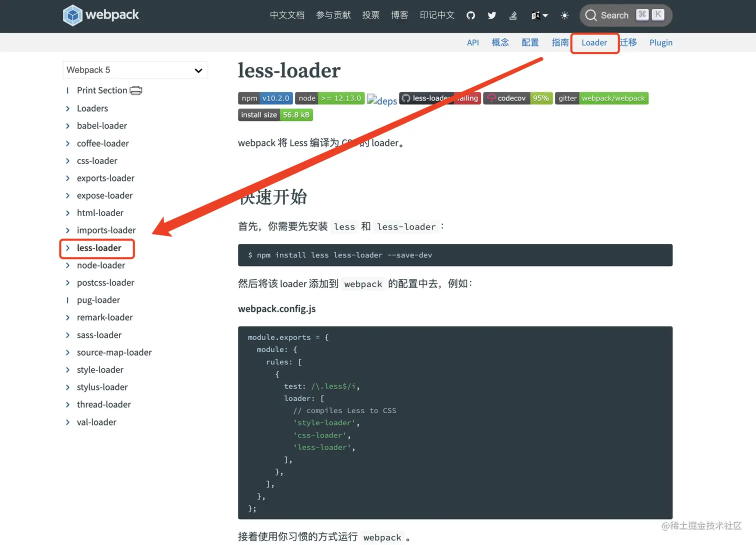This screenshot has width=756, height=545.
Task: Expand the css-loader chevron
Action: point(67,161)
